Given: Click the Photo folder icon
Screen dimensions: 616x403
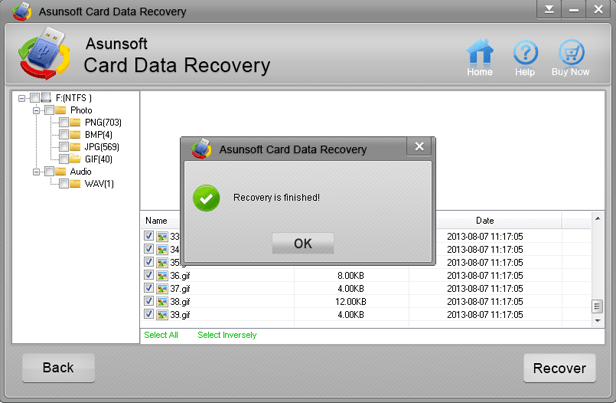Looking at the screenshot, I should pos(60,110).
